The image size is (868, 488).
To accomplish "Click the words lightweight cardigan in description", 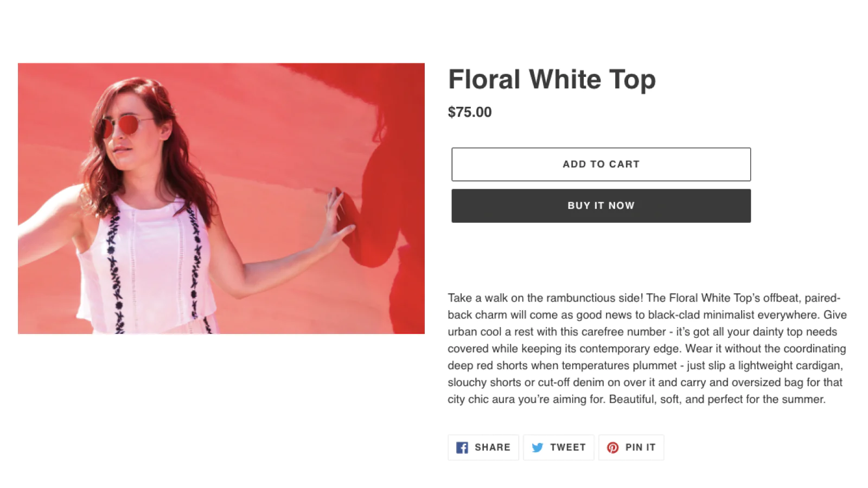I will point(790,365).
